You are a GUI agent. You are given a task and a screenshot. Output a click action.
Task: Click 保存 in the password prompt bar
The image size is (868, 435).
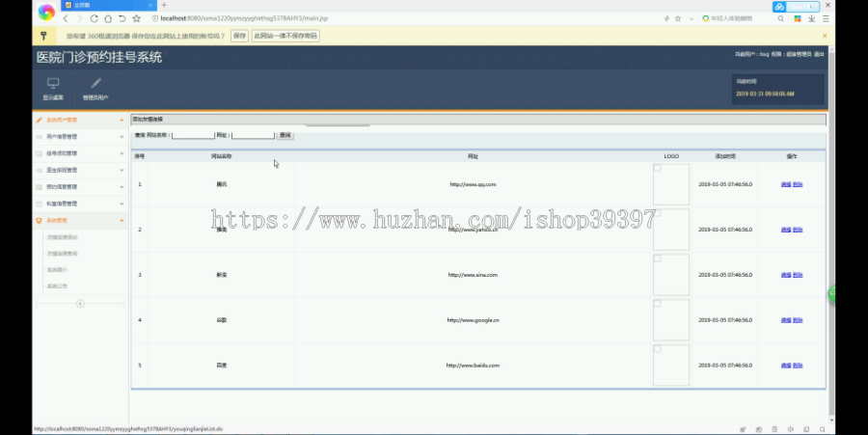point(239,36)
